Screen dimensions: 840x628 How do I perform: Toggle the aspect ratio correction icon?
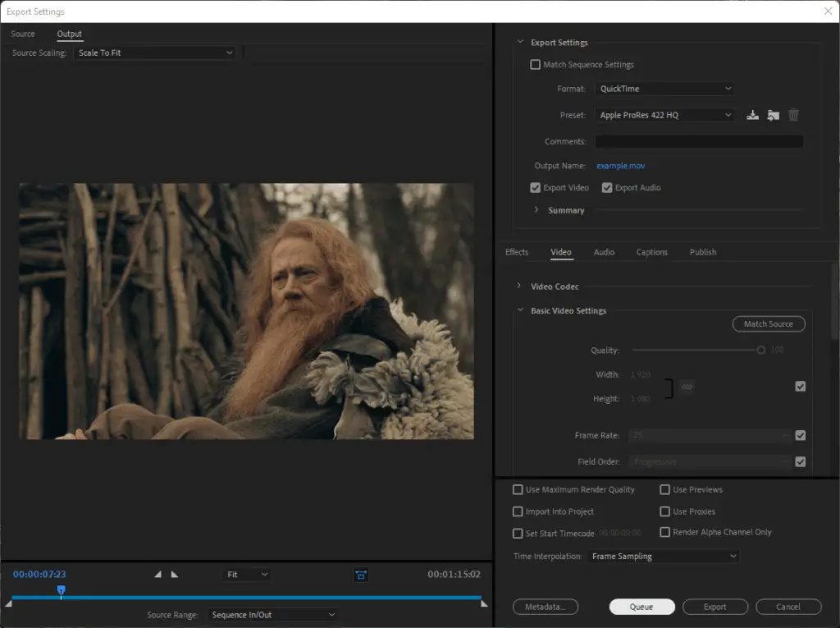(x=361, y=575)
